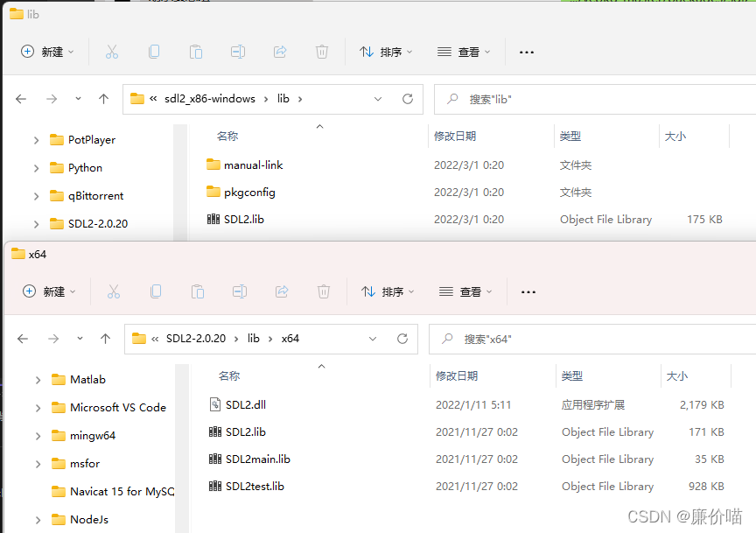
Task: Click Cut icon in lib window toolbar
Action: 112,52
